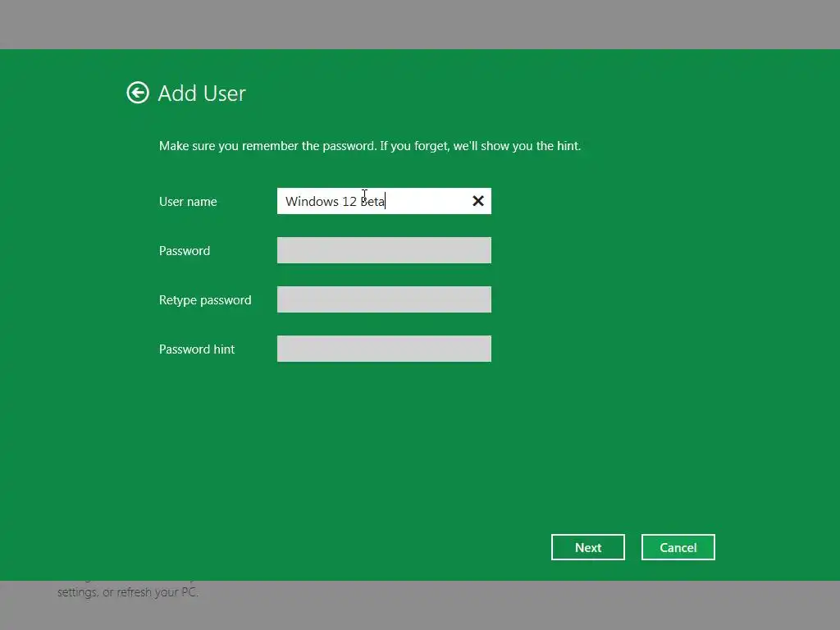
Task: Proceed with the Next button
Action: pyautogui.click(x=587, y=547)
